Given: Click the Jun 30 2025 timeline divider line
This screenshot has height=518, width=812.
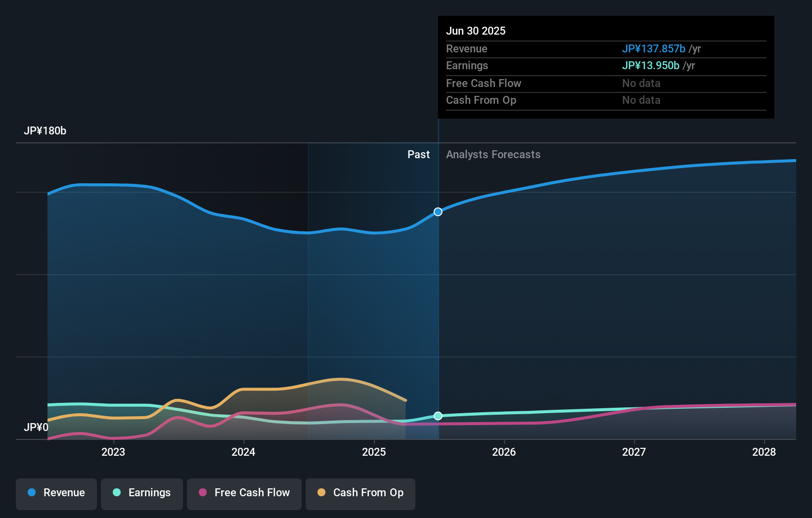Looking at the screenshot, I should coord(438,297).
